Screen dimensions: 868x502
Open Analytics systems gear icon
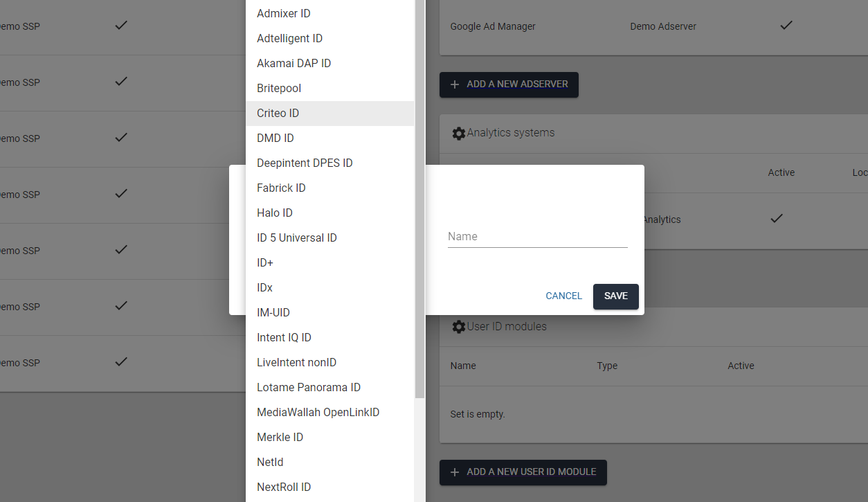[458, 133]
